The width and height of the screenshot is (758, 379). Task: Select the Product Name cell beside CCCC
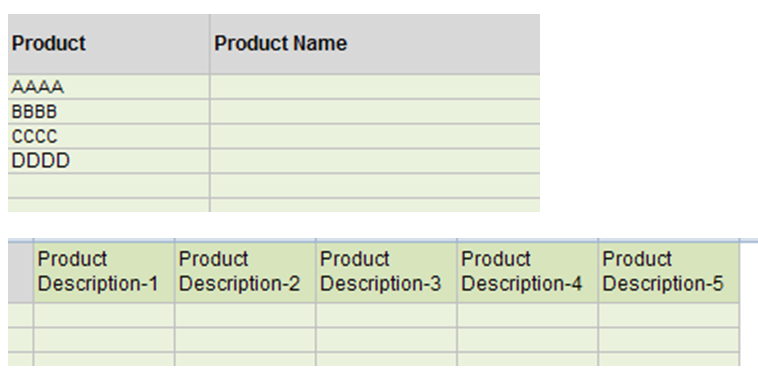click(375, 136)
